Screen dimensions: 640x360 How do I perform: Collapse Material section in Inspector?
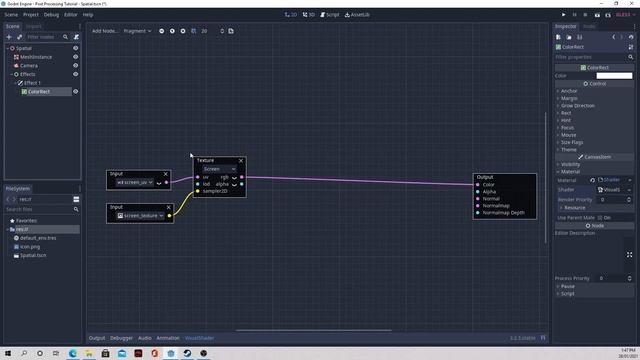tap(570, 172)
